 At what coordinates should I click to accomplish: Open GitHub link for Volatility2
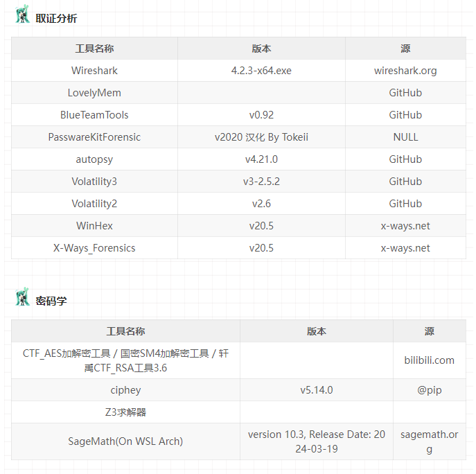(405, 204)
